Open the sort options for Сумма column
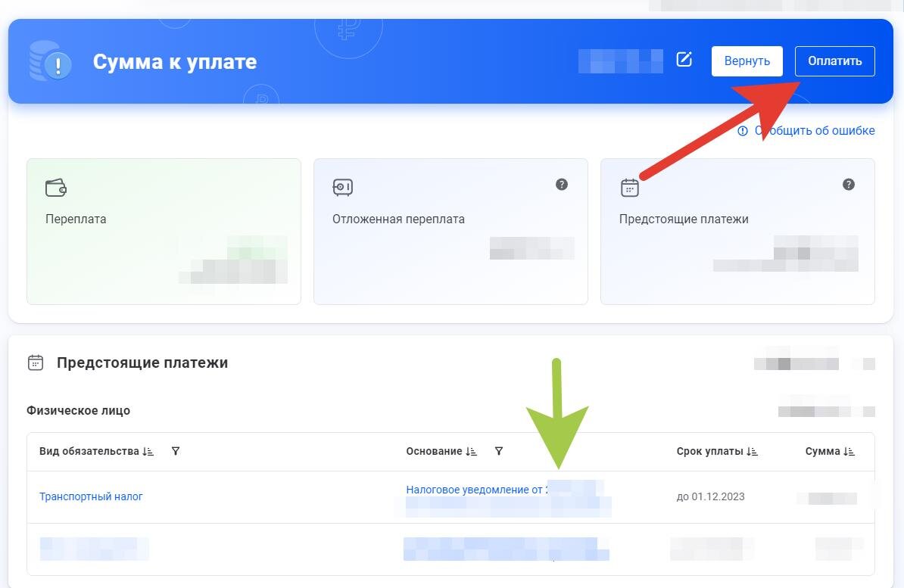 click(x=849, y=451)
